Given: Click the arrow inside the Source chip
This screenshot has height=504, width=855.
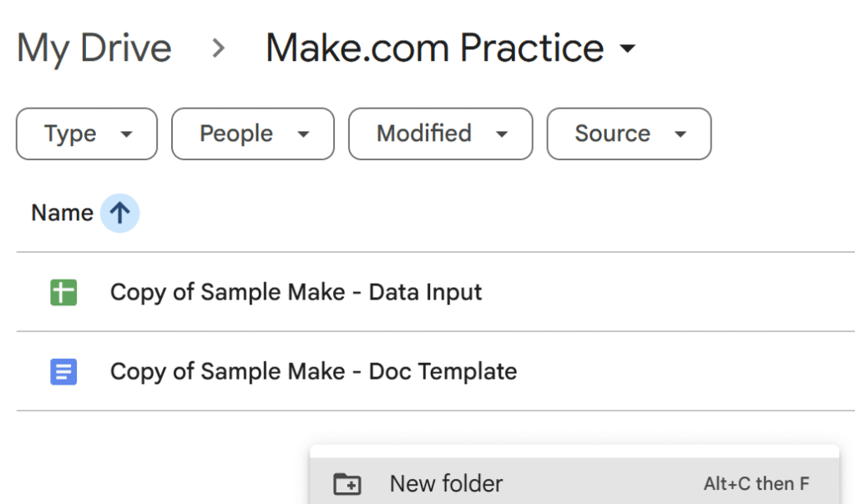Looking at the screenshot, I should [x=680, y=134].
